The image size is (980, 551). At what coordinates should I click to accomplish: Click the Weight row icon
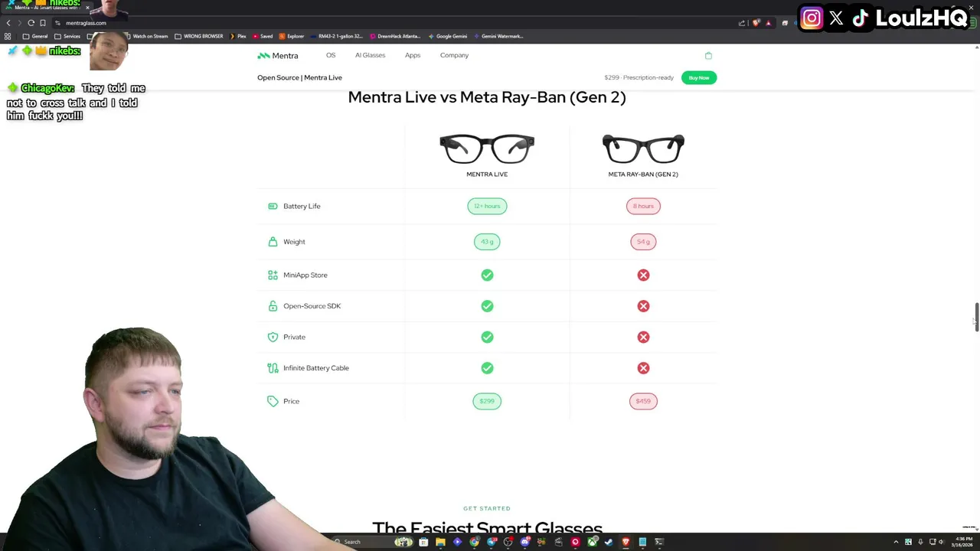coord(273,241)
